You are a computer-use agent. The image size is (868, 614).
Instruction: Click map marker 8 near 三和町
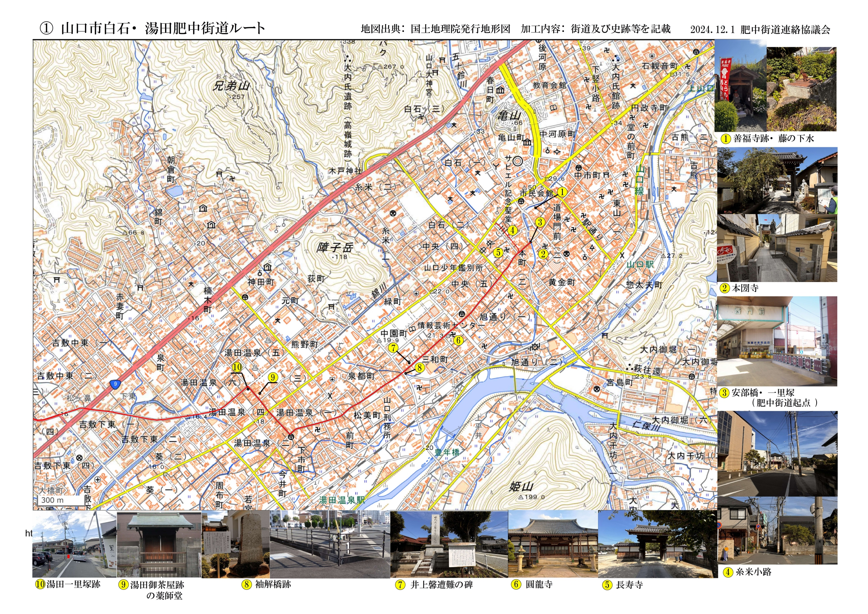pos(419,367)
